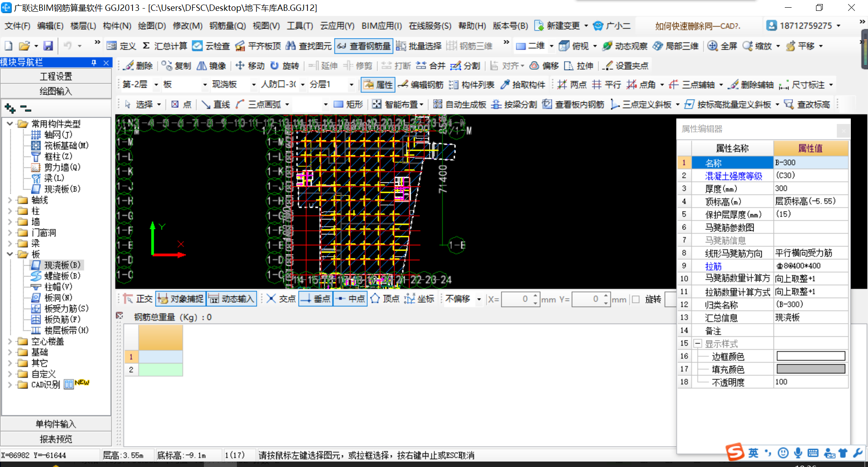
Task: Open the 人防口-3( component dropdown
Action: (x=303, y=85)
